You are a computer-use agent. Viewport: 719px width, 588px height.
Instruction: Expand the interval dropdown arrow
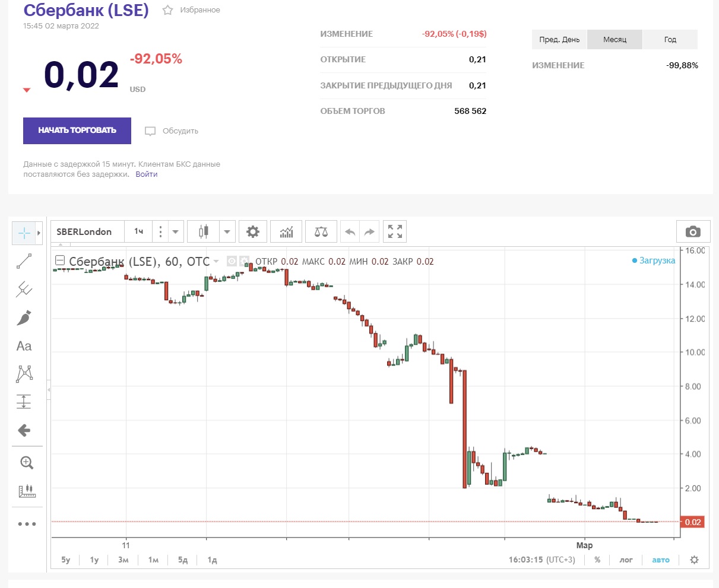coord(176,231)
